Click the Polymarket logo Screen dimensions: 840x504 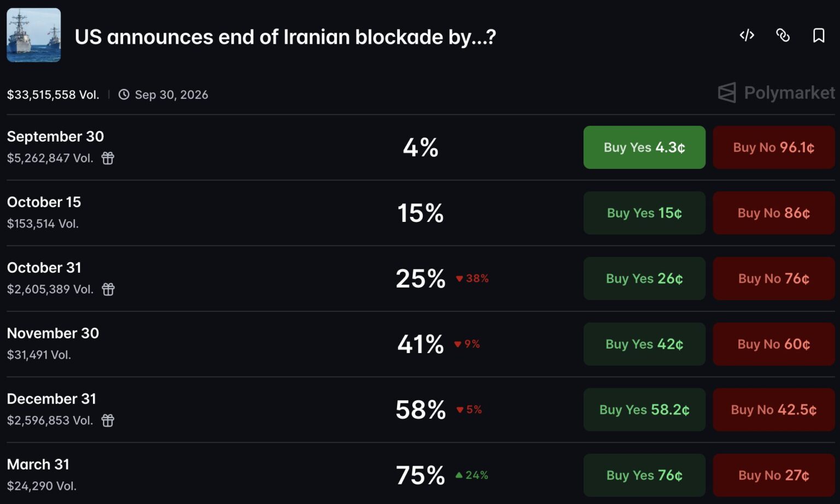[x=777, y=93]
